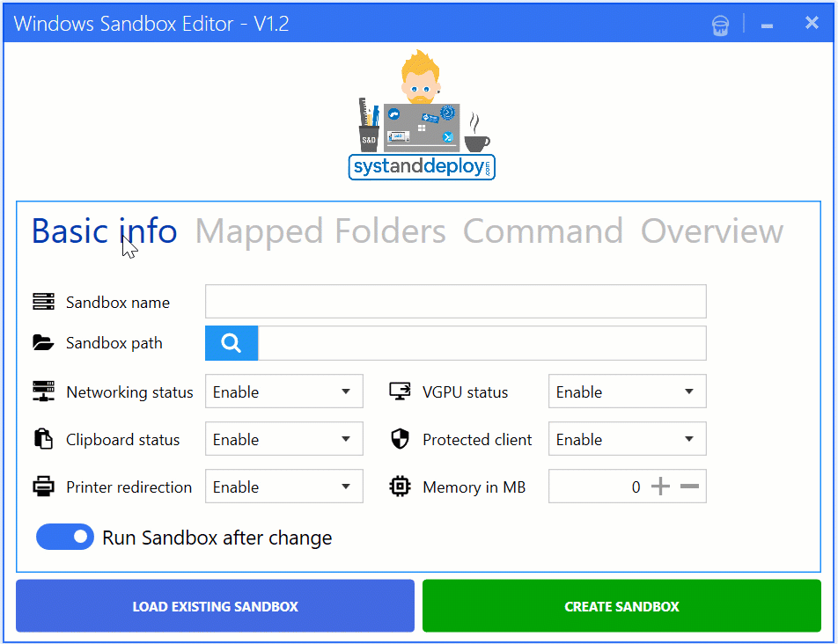Image resolution: width=838 pixels, height=644 pixels.
Task: Open the Printer redirection dropdown
Action: [283, 486]
